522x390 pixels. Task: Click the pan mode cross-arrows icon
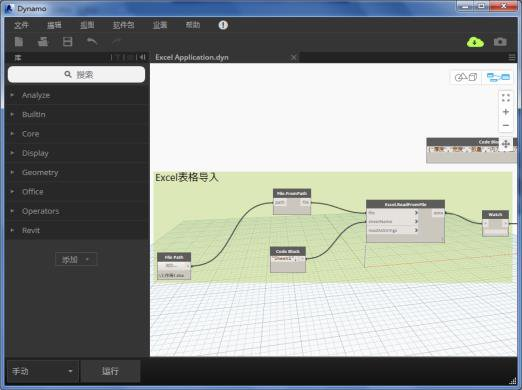tap(506, 144)
